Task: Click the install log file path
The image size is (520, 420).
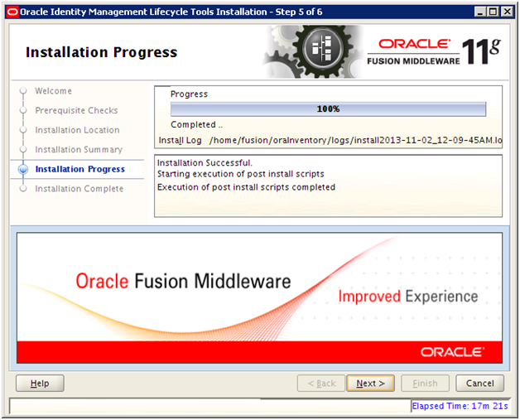Action: 355,140
